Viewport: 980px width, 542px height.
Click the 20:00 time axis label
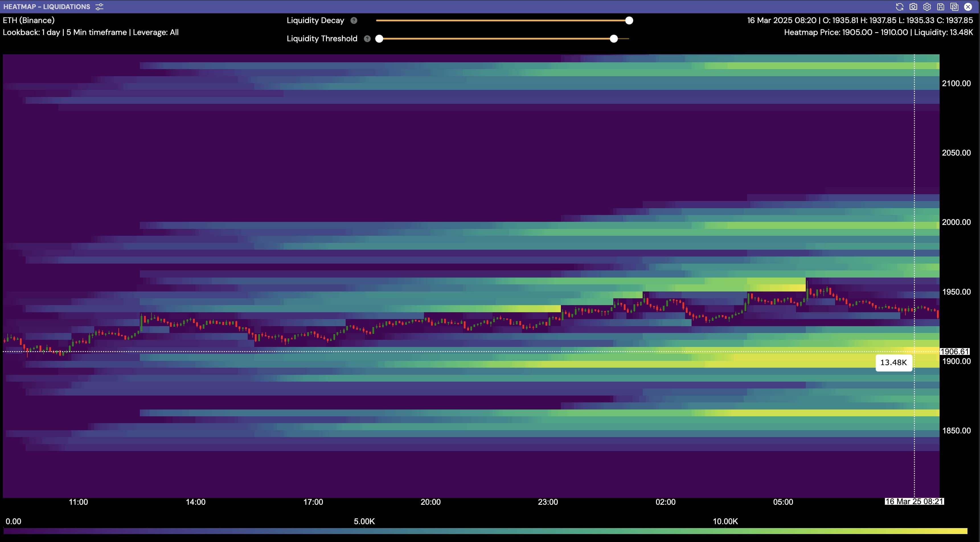(430, 502)
